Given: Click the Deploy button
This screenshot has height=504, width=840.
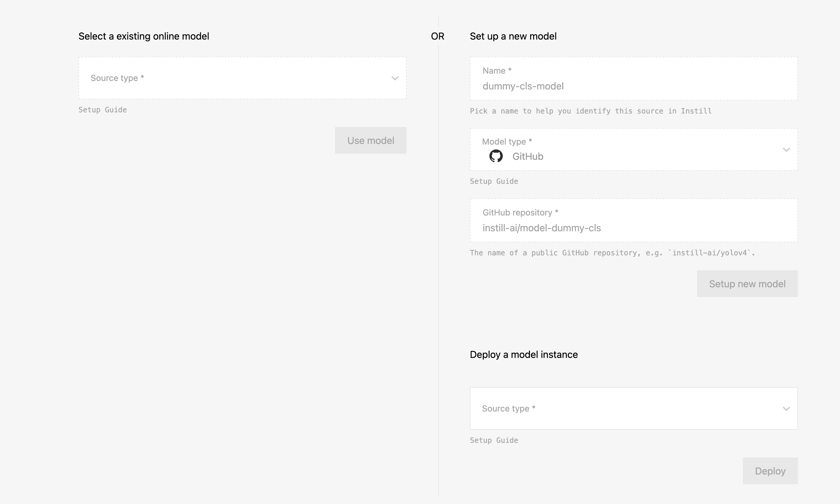Looking at the screenshot, I should click(770, 471).
